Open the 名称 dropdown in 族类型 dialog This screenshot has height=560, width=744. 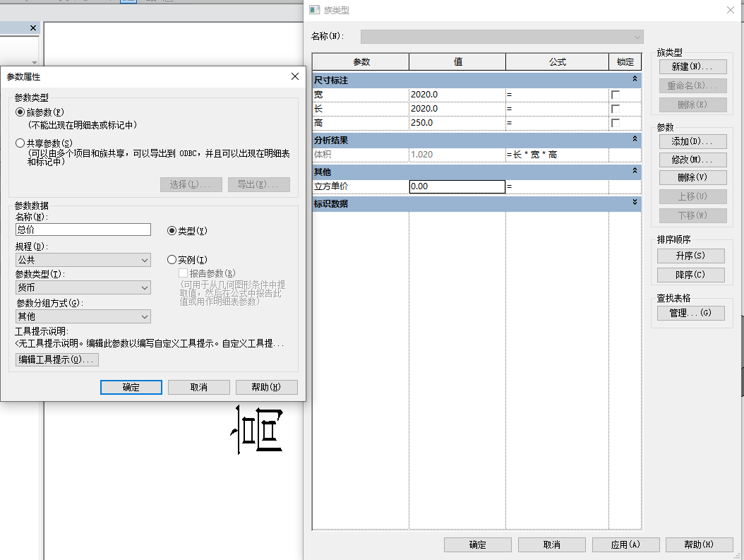click(502, 37)
